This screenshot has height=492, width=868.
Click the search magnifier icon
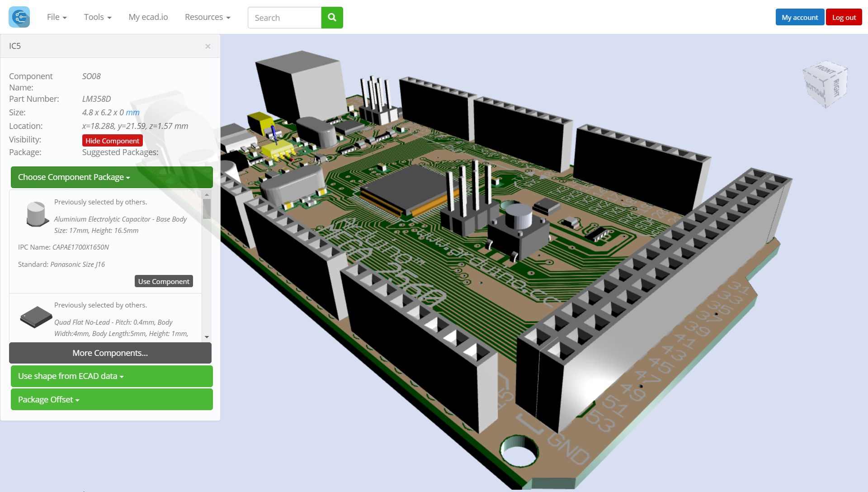332,17
